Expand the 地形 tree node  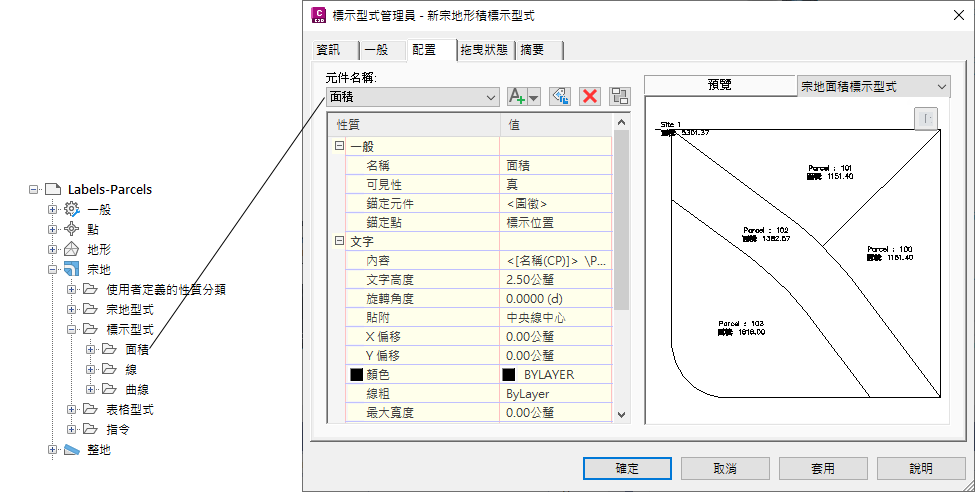53,249
